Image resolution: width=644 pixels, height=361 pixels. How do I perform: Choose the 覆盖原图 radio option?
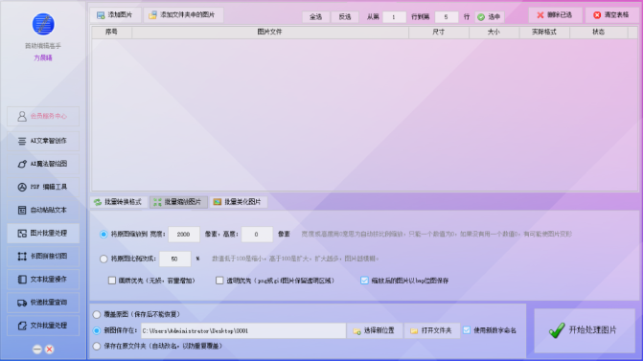pyautogui.click(x=97, y=315)
